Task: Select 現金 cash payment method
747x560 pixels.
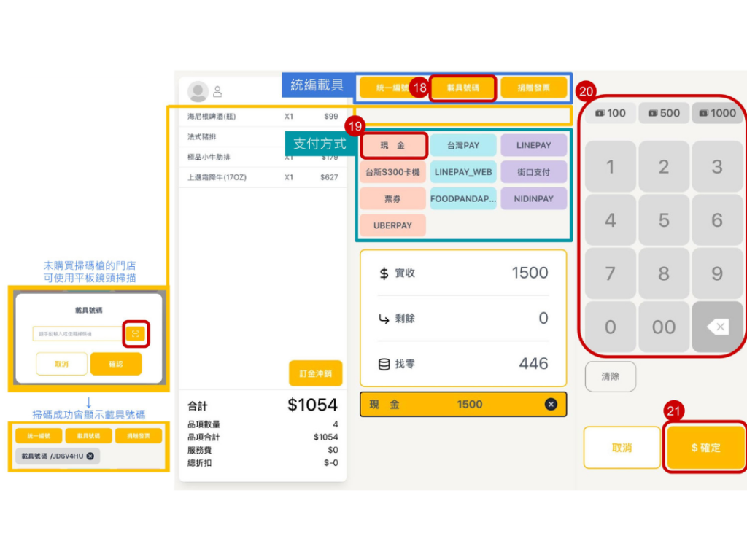Action: point(392,145)
